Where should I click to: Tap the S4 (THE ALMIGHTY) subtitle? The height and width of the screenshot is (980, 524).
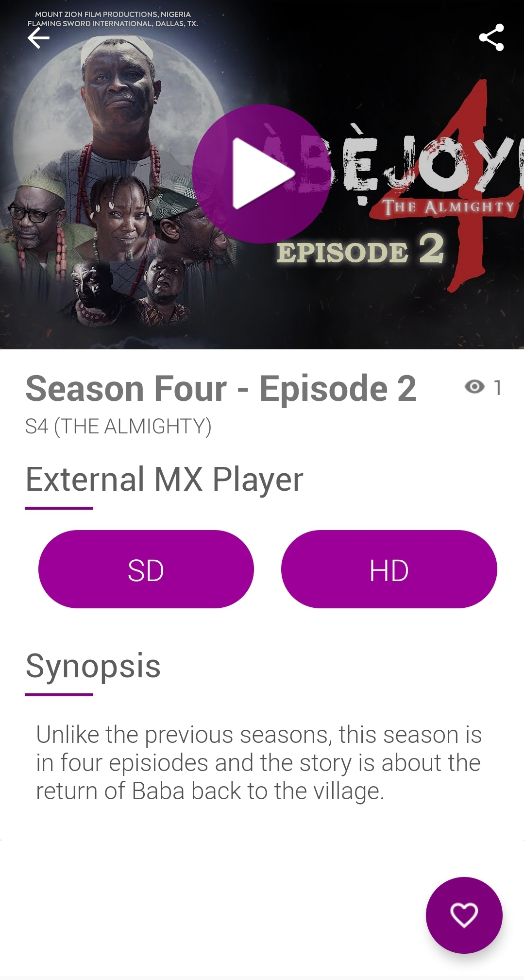pos(118,426)
